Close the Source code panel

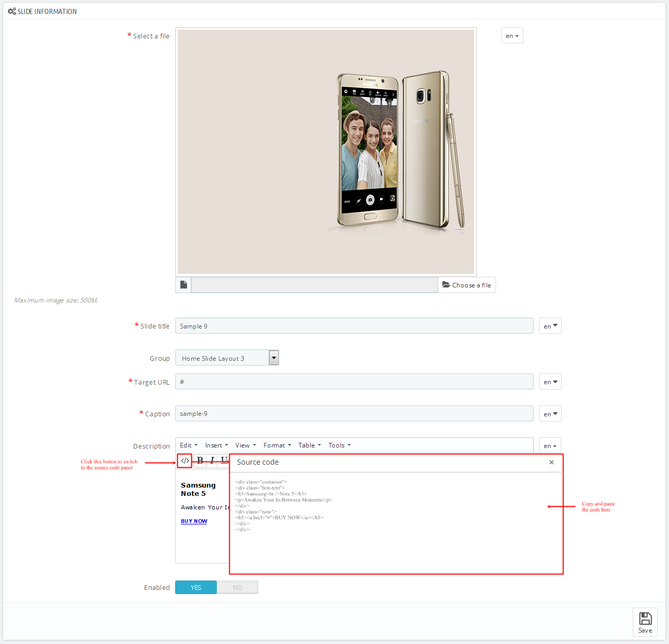click(552, 462)
